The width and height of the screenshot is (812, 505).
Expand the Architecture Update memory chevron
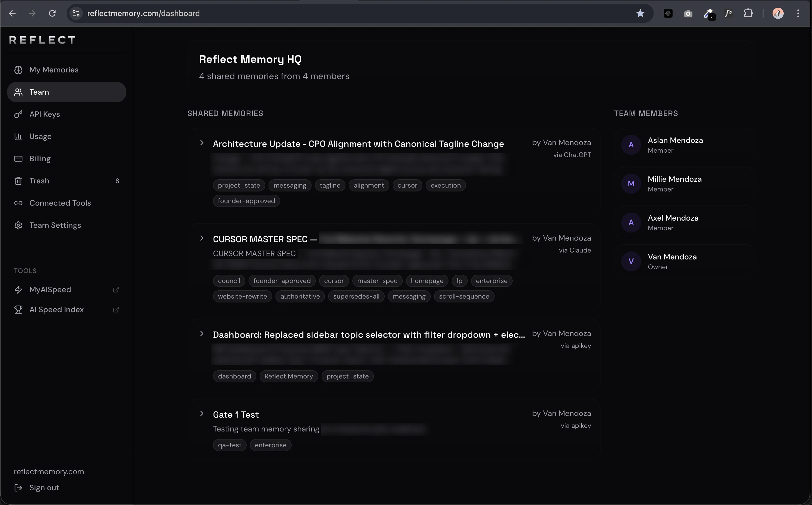202,143
